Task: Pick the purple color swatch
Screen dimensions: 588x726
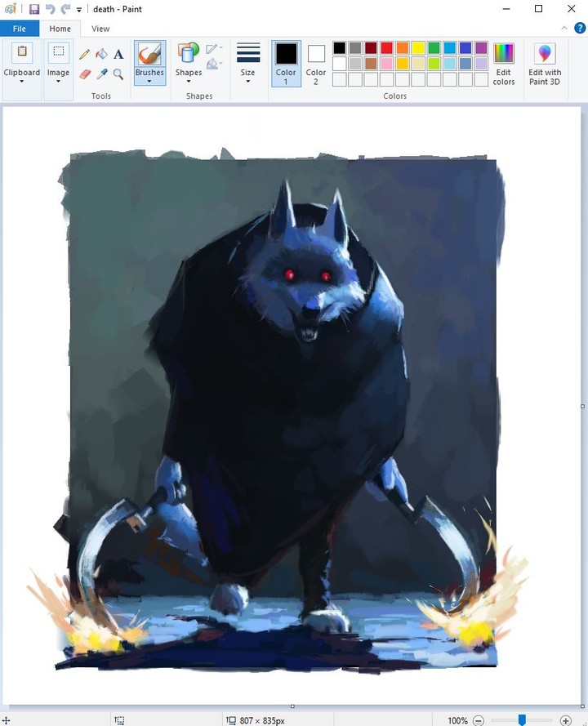Action: [481, 47]
